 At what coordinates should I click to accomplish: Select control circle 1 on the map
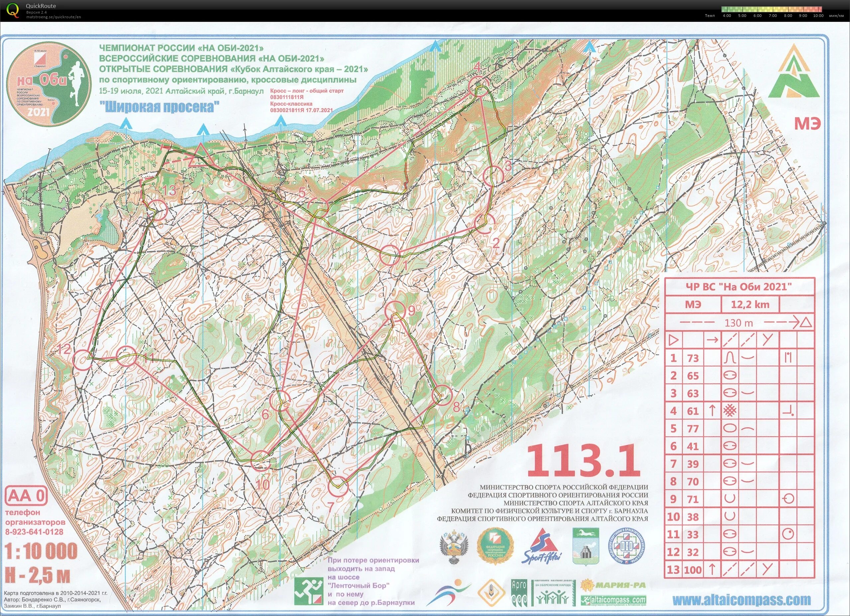pyautogui.click(x=390, y=255)
